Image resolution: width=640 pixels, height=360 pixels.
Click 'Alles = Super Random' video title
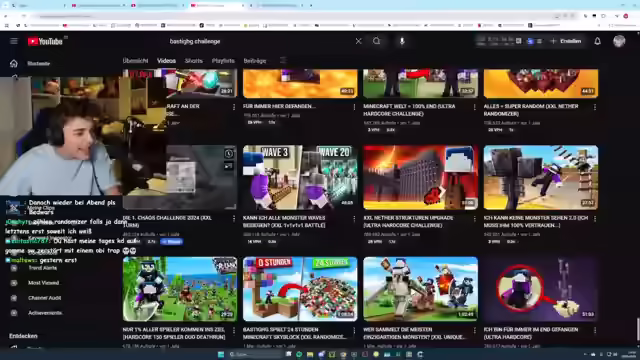[531, 110]
